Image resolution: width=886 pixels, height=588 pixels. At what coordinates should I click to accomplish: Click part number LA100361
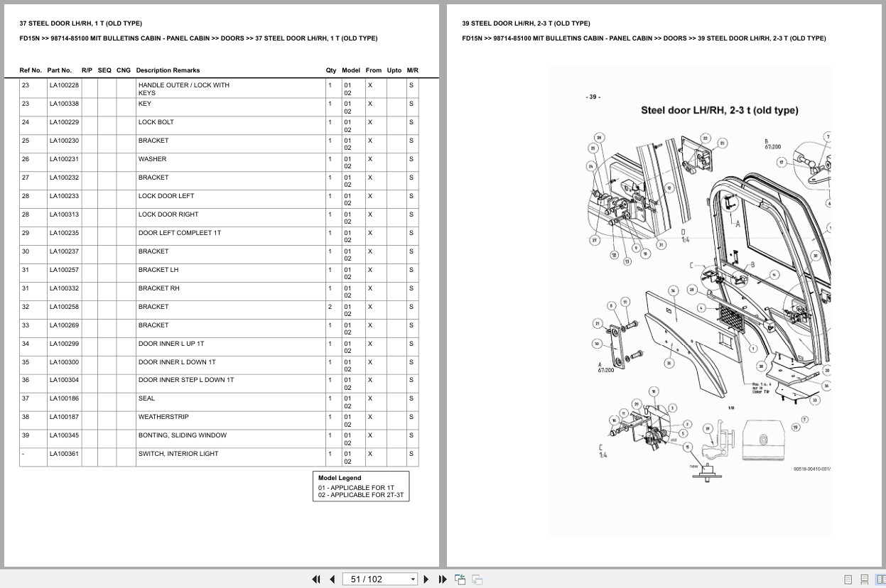(x=64, y=454)
